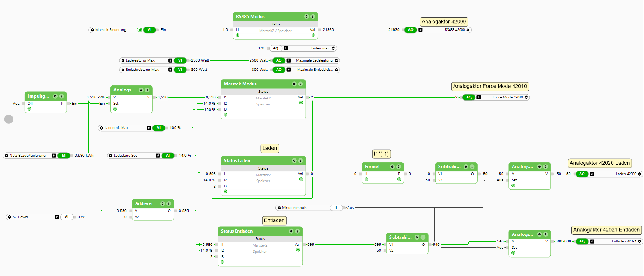Screen dimensions: 644x276
Task: Click the # icon on Ladeleistung Max.
Action: point(170,60)
